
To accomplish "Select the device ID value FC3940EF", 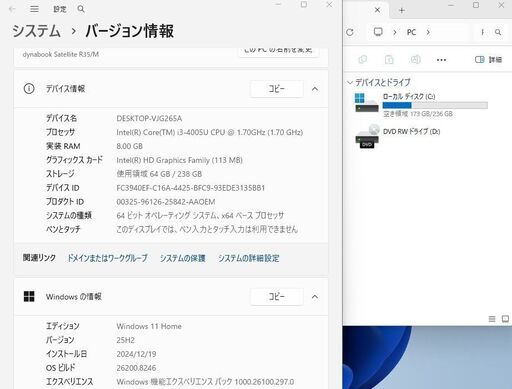I will pos(191,188).
